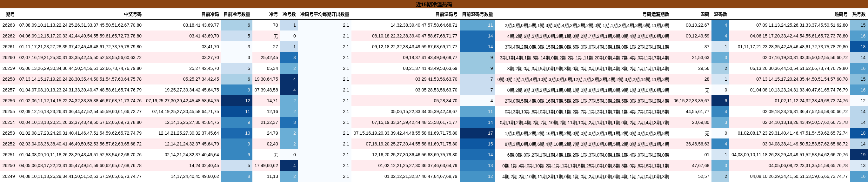Select cold codes cell 14,24,32,40,45
The width and height of the screenshot is (868, 182).
204,165
